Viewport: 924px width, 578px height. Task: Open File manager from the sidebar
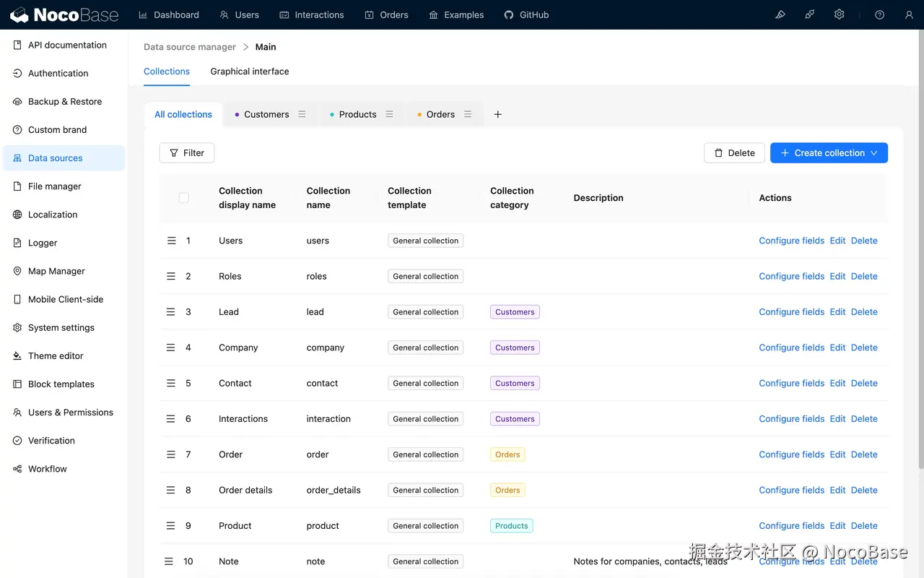[x=53, y=186]
